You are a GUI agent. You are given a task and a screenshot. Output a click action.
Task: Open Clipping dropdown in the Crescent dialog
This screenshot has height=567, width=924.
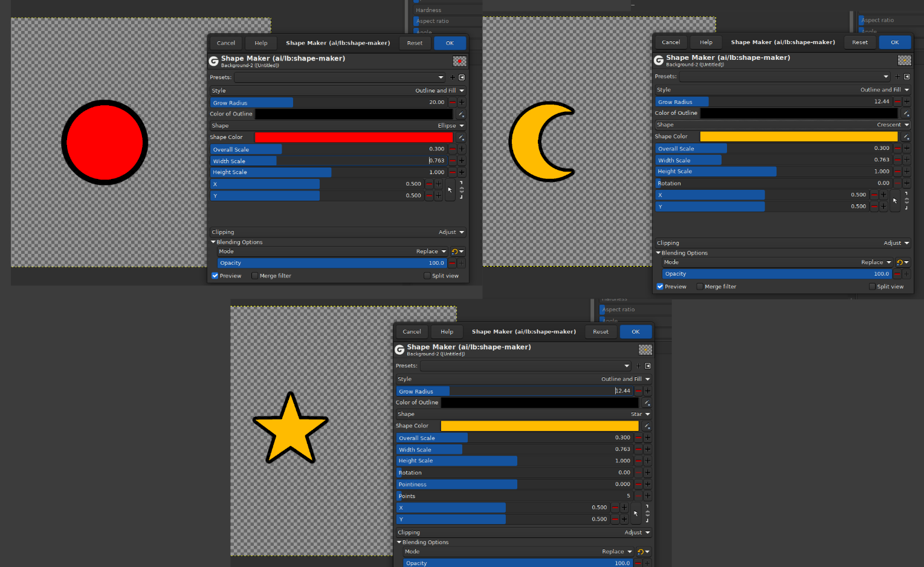click(x=783, y=243)
